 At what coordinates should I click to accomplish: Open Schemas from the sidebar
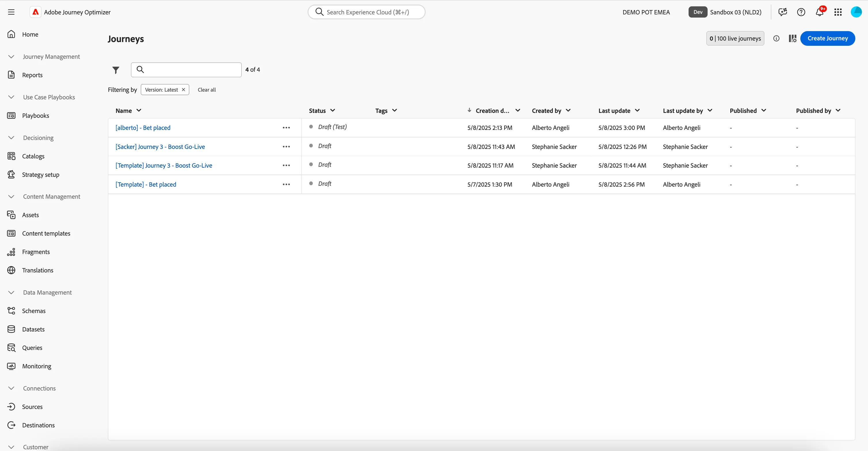point(34,311)
